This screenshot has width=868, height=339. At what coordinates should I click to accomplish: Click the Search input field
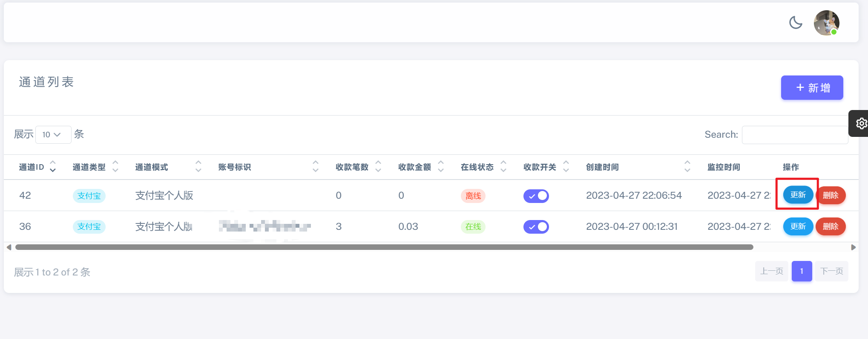(794, 135)
